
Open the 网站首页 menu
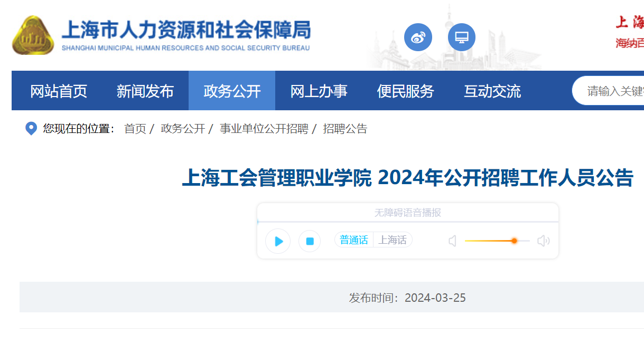[59, 91]
